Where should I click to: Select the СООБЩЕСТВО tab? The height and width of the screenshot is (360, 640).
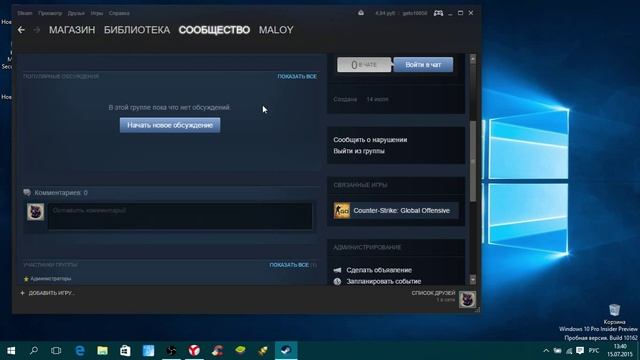[x=214, y=30]
